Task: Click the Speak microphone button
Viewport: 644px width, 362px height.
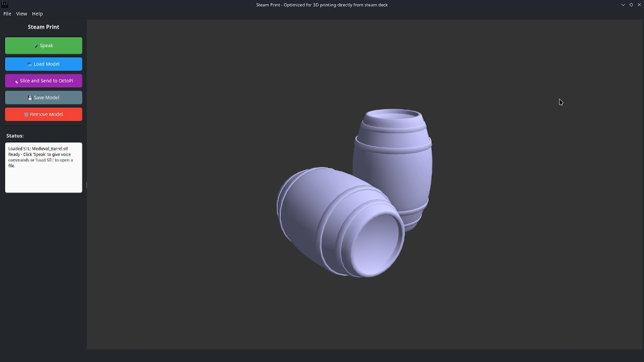Action: tap(44, 46)
